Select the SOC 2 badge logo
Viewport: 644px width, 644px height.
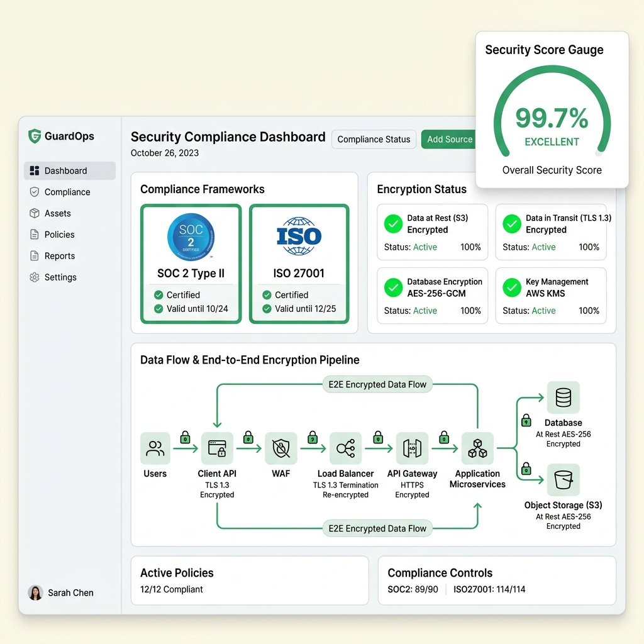click(x=191, y=237)
